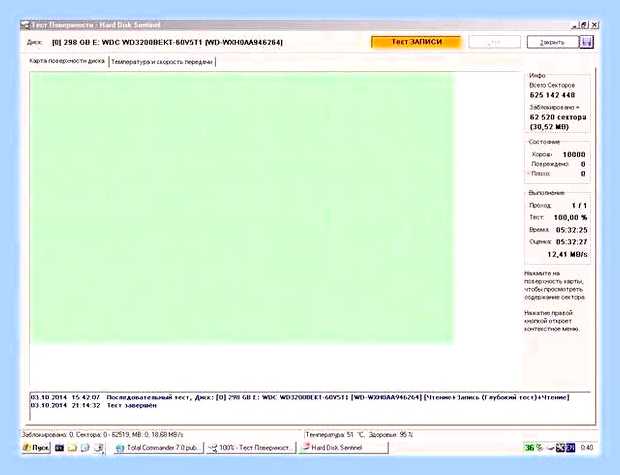Click the greyed-out stop button
This screenshot has height=475, width=620.
coord(495,42)
